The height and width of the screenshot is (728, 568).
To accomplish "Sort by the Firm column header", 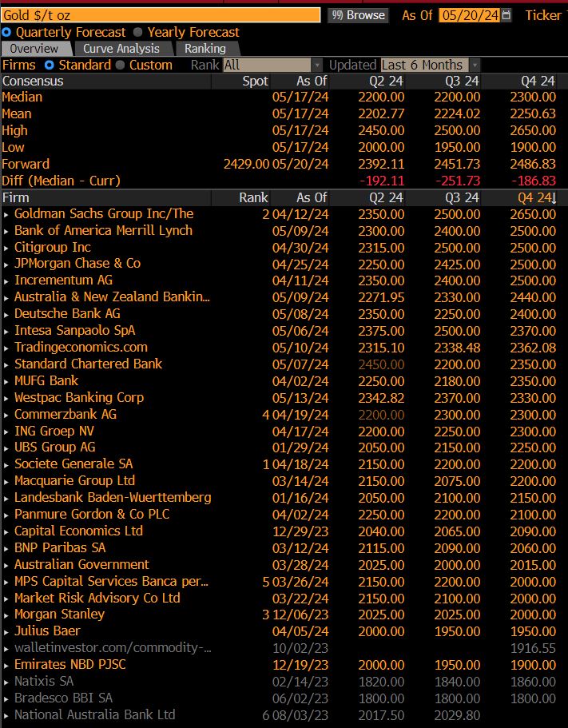I will [16, 198].
